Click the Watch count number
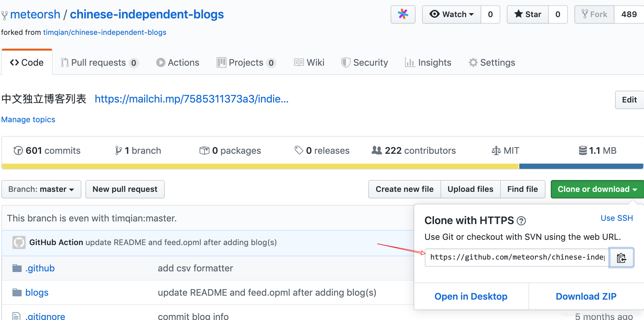Viewport: 644px width, 320px height. (x=490, y=14)
